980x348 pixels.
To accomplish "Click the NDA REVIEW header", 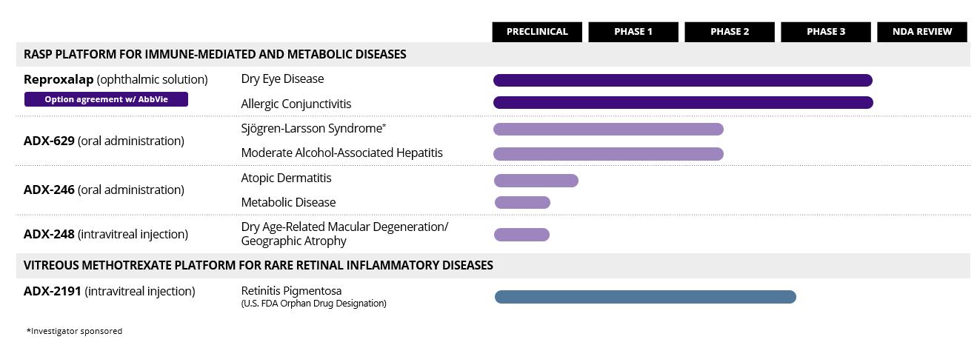I will pos(922,32).
